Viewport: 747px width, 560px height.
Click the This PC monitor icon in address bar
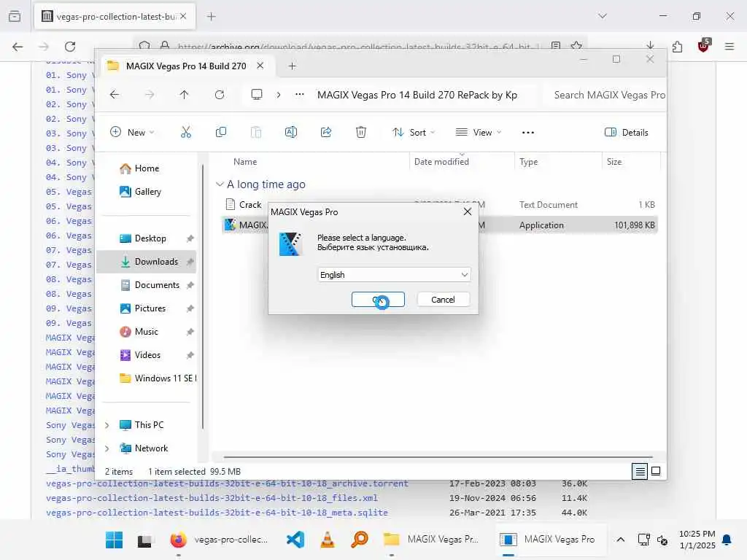pyautogui.click(x=257, y=95)
